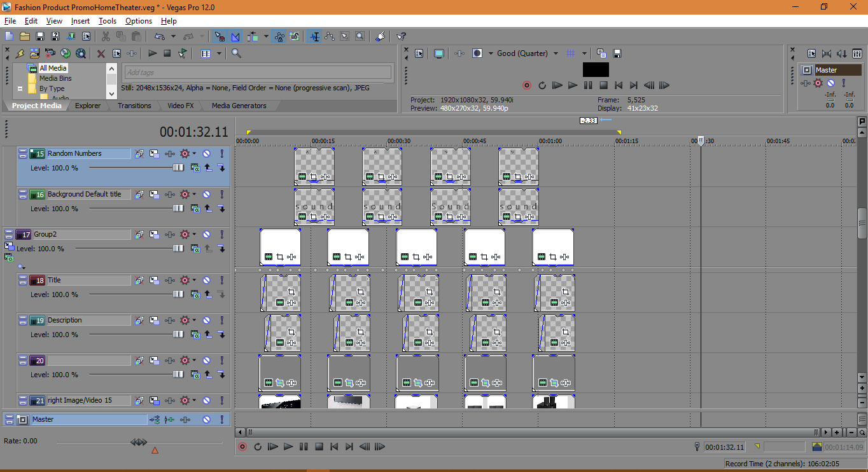Click the Save Snapshot to File icon

[617, 53]
